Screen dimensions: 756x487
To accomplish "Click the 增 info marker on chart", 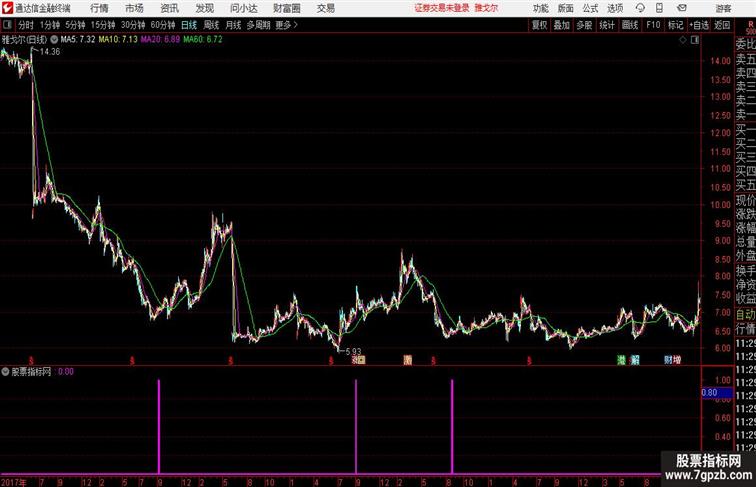I will tap(677, 360).
